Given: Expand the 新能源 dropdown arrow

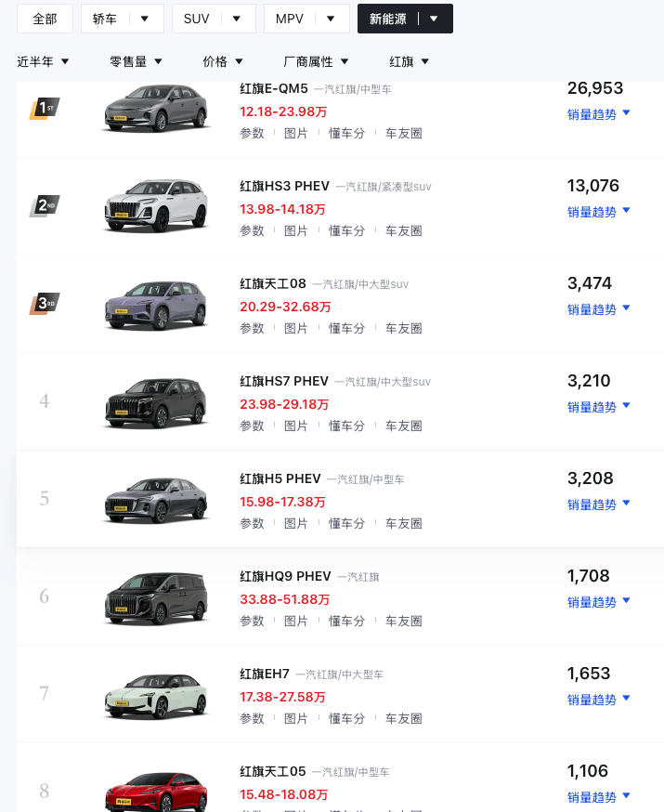Looking at the screenshot, I should point(434,19).
